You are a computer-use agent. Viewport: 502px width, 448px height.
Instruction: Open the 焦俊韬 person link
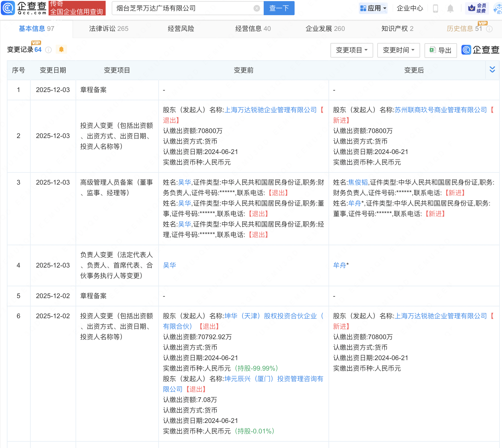coord(358,182)
